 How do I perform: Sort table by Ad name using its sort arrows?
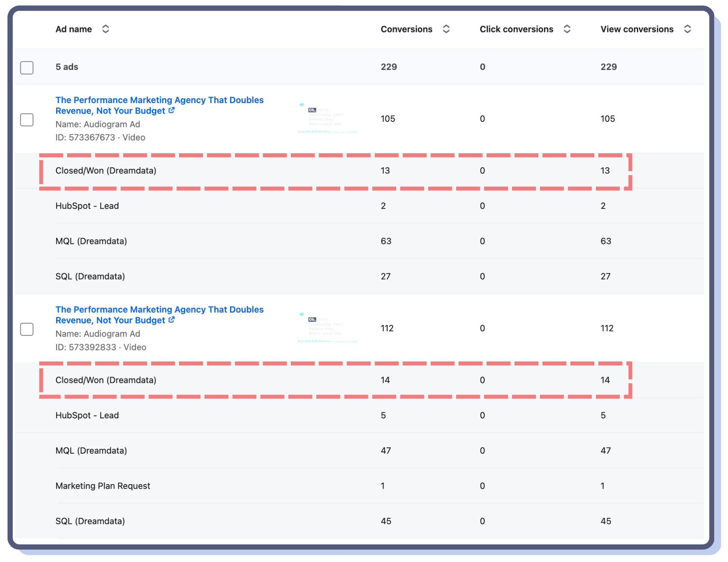click(105, 29)
